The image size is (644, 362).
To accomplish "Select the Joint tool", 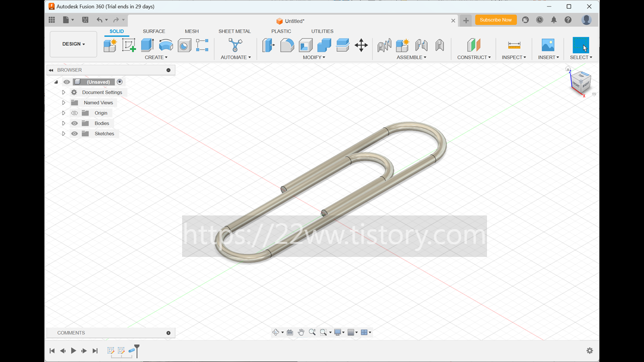I will (421, 45).
